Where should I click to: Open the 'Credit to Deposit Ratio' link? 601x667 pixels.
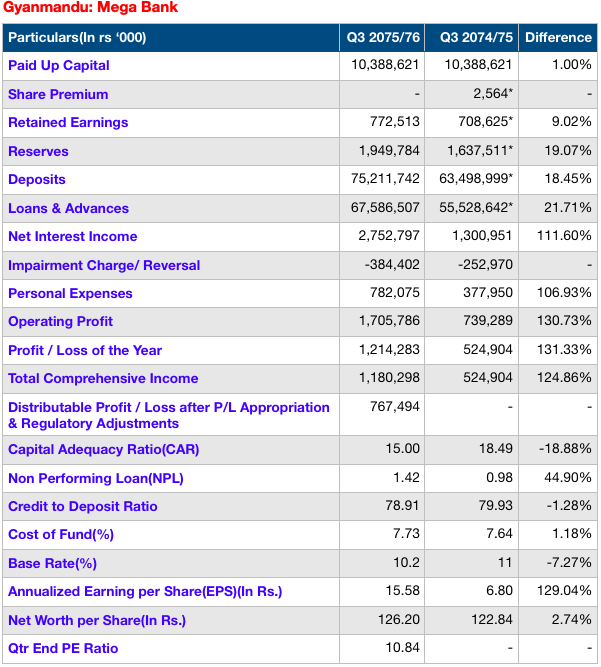click(83, 507)
